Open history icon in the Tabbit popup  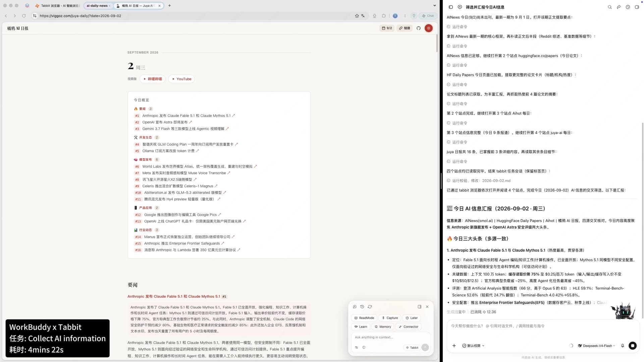362,307
